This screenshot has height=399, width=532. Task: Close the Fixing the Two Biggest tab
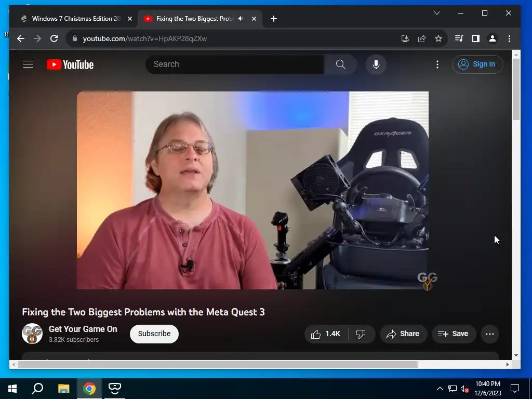(x=254, y=19)
